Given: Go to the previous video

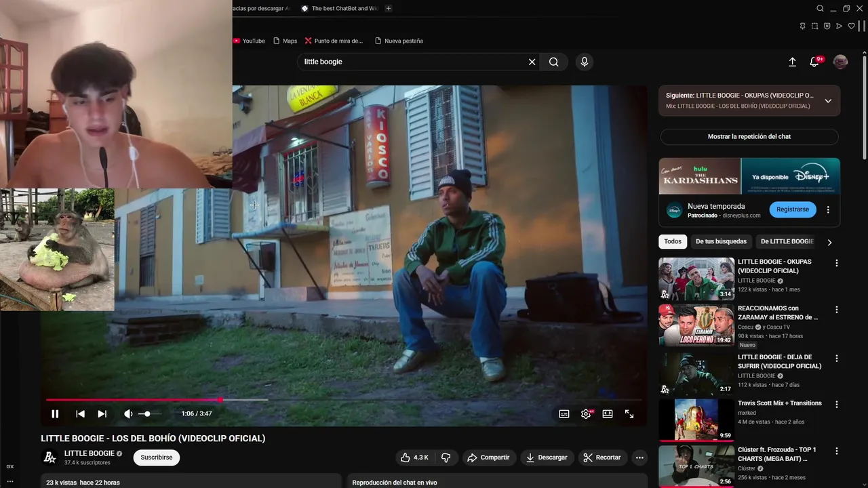Looking at the screenshot, I should tap(80, 414).
